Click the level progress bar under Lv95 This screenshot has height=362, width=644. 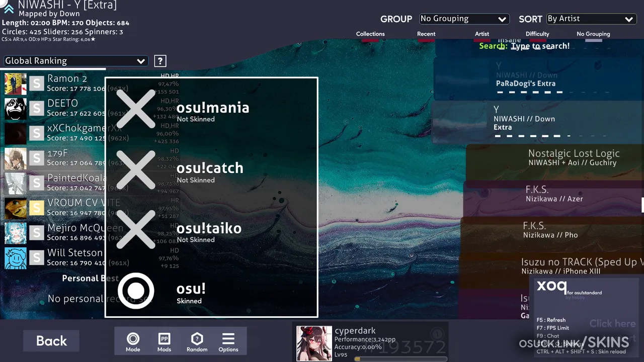pyautogui.click(x=400, y=359)
